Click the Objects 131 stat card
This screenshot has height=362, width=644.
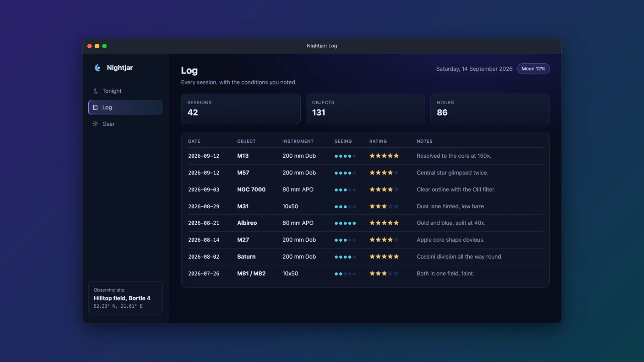[x=365, y=109]
